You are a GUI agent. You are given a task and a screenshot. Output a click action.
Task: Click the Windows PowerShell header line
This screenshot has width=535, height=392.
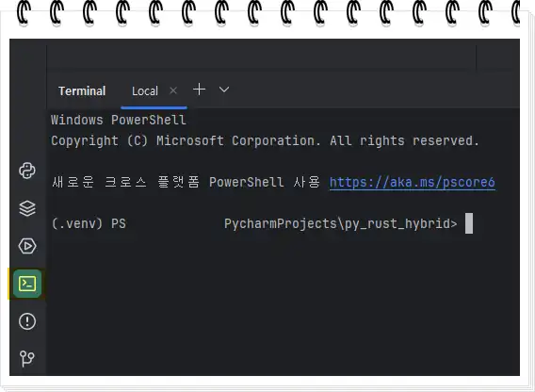[x=119, y=120]
